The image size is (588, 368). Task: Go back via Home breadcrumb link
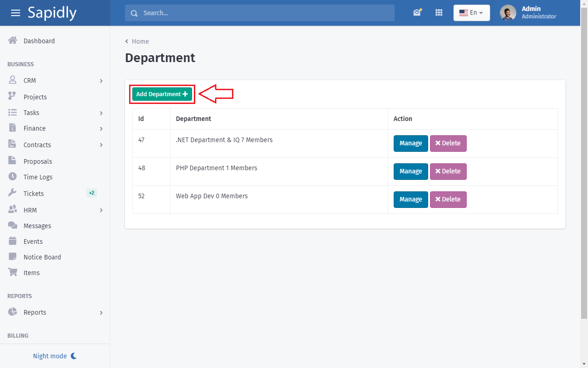tap(140, 41)
